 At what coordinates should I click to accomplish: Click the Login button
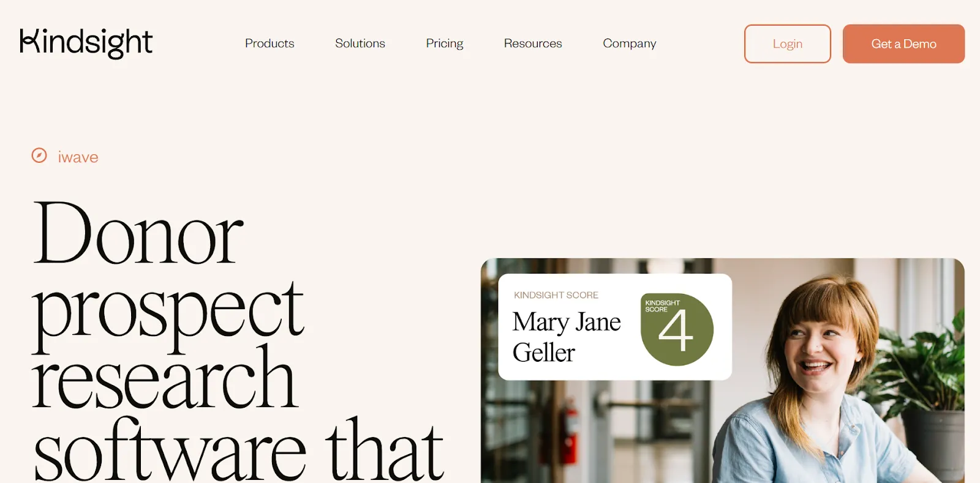tap(788, 43)
